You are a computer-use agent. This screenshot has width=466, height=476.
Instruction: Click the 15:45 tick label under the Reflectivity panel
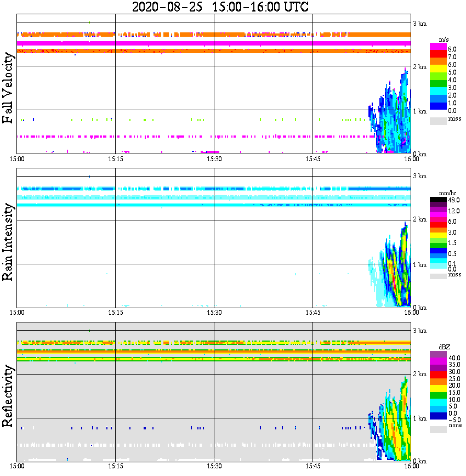[313, 466]
